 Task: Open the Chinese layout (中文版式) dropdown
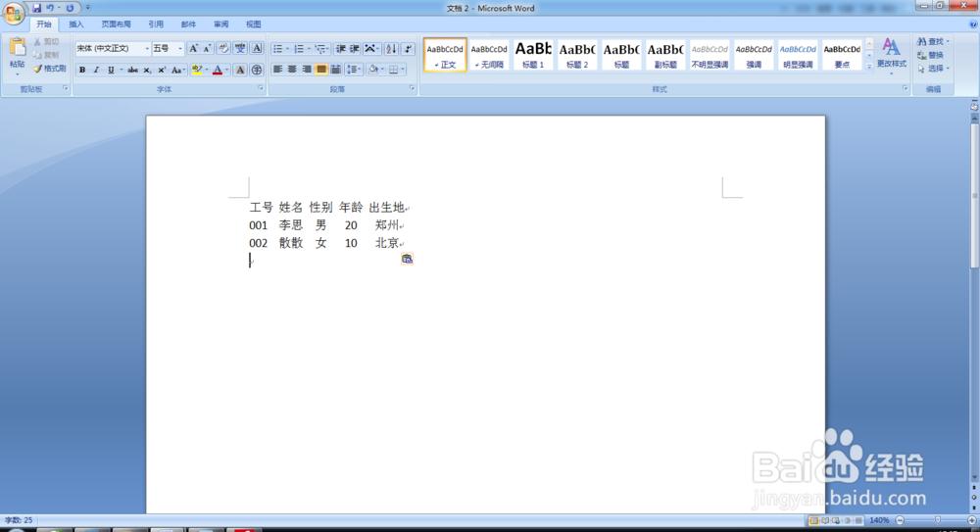click(x=371, y=48)
